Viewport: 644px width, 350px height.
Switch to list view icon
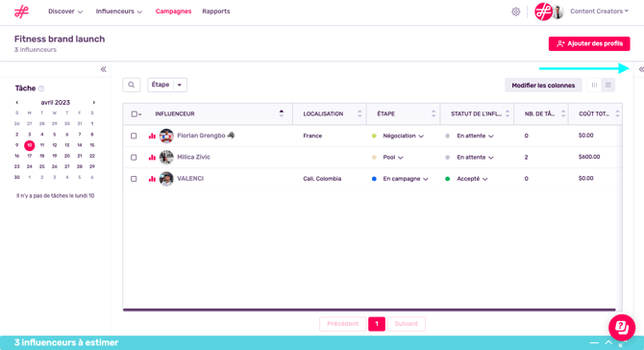point(608,85)
